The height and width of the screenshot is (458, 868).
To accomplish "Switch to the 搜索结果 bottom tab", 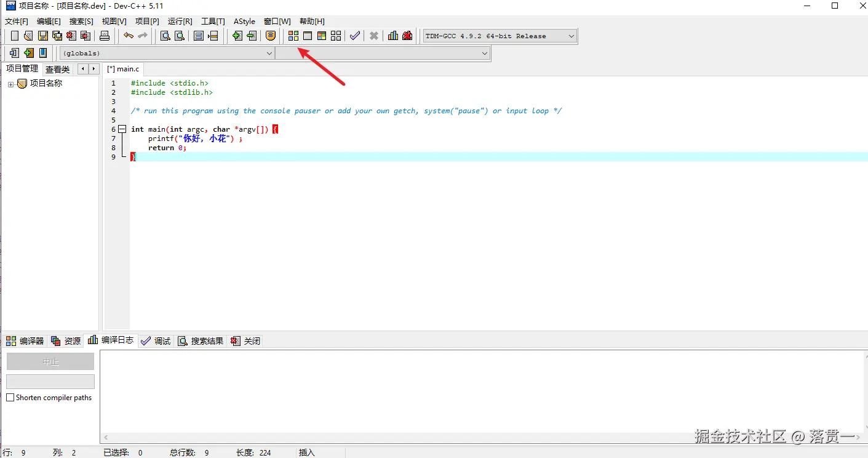I will click(201, 340).
